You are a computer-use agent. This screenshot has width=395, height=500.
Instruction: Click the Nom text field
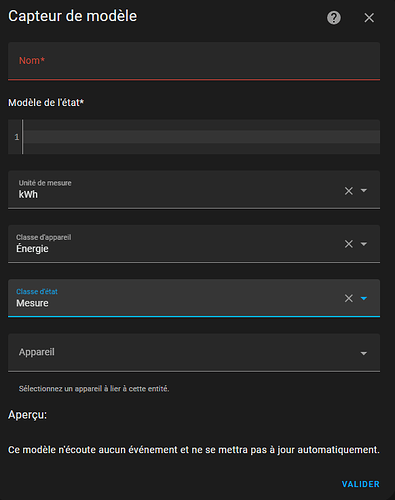(x=194, y=61)
